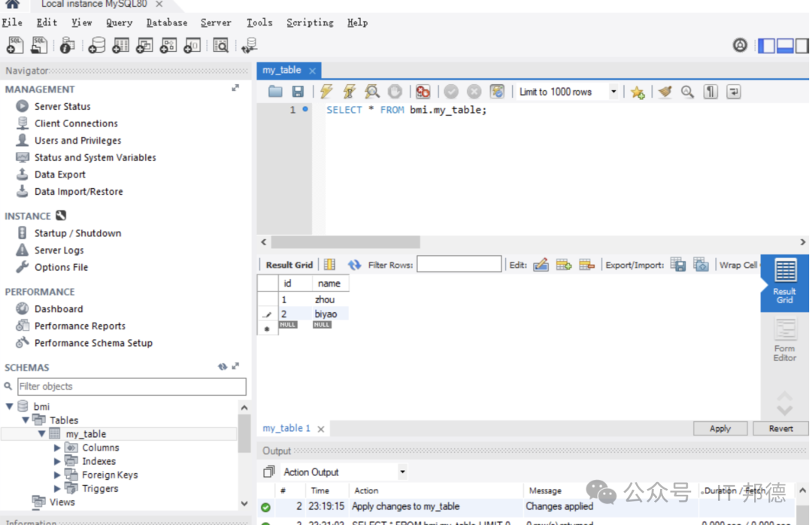
Task: Open the Scripting menu
Action: [311, 23]
